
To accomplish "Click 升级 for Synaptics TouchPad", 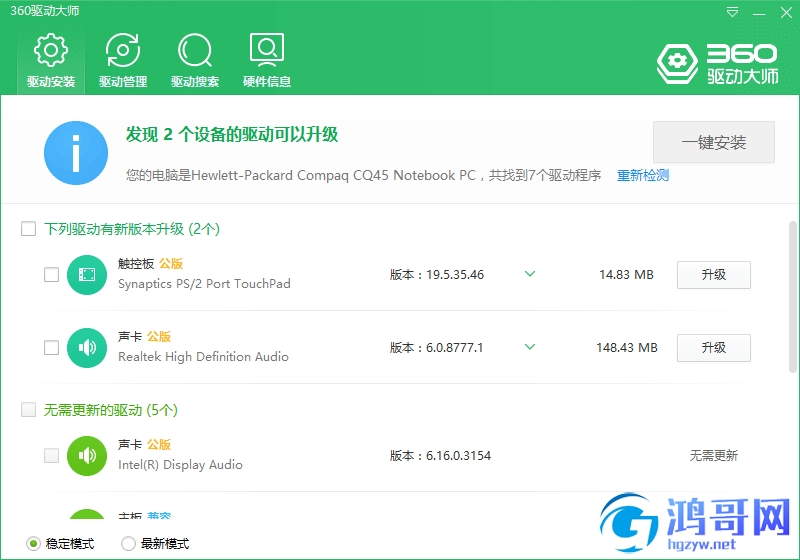I will point(714,275).
